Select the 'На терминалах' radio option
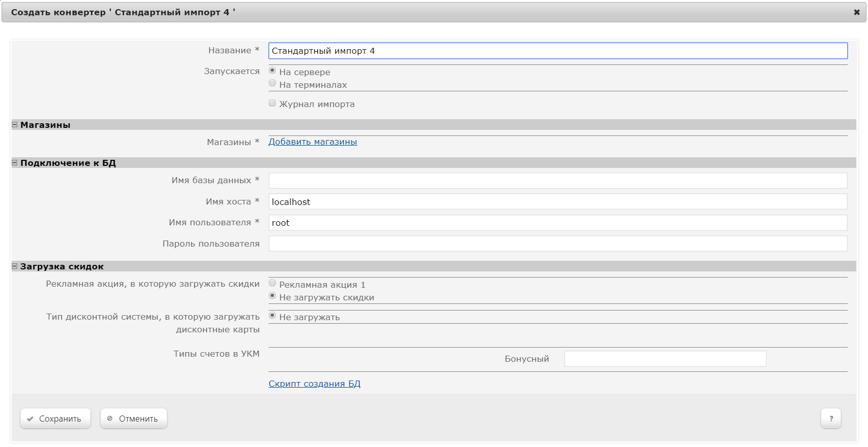 pyautogui.click(x=272, y=83)
